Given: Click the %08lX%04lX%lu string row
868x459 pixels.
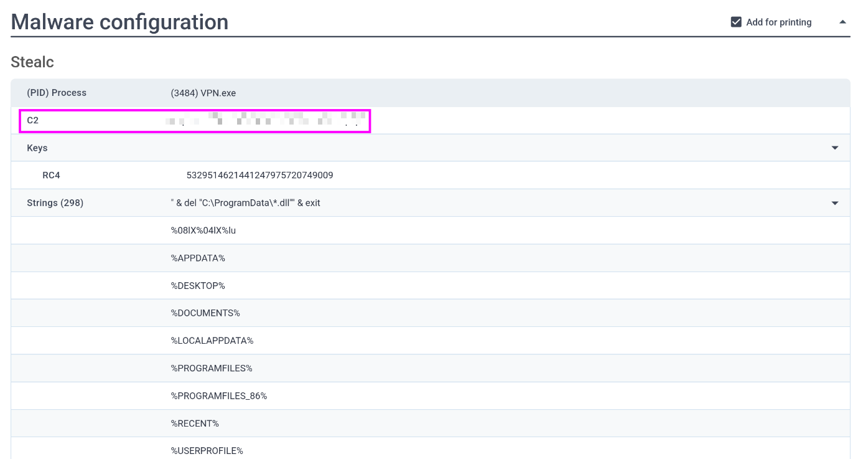Looking at the screenshot, I should coord(203,230).
